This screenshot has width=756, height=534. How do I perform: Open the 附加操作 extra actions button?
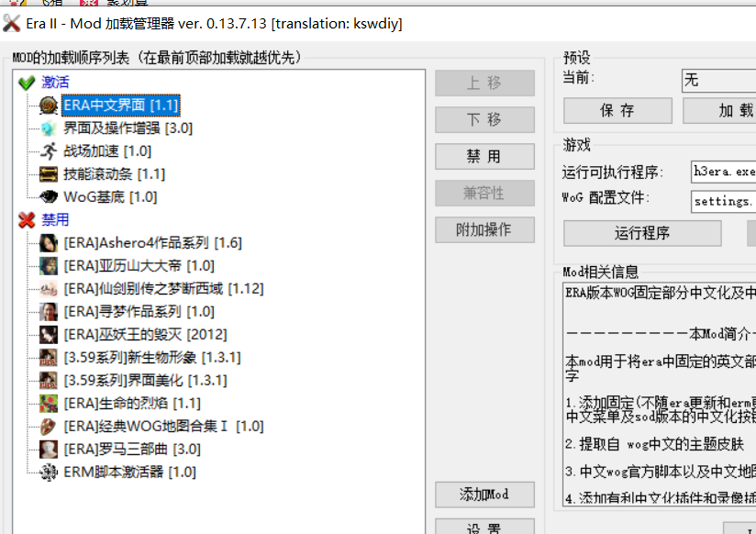coord(484,229)
